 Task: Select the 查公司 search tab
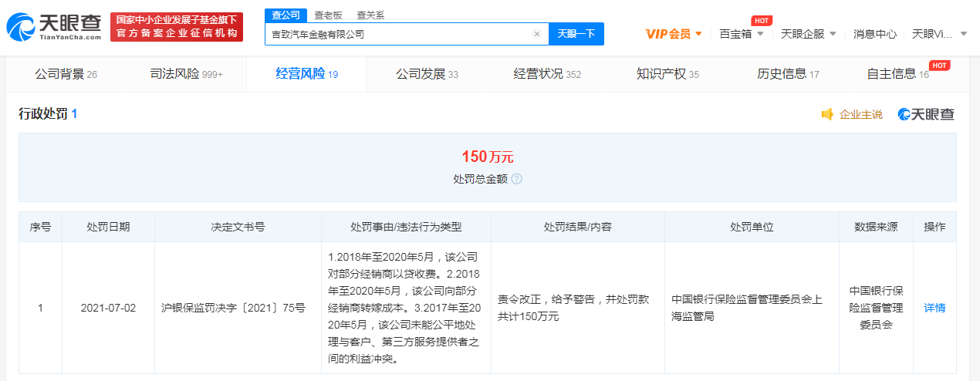[x=286, y=15]
